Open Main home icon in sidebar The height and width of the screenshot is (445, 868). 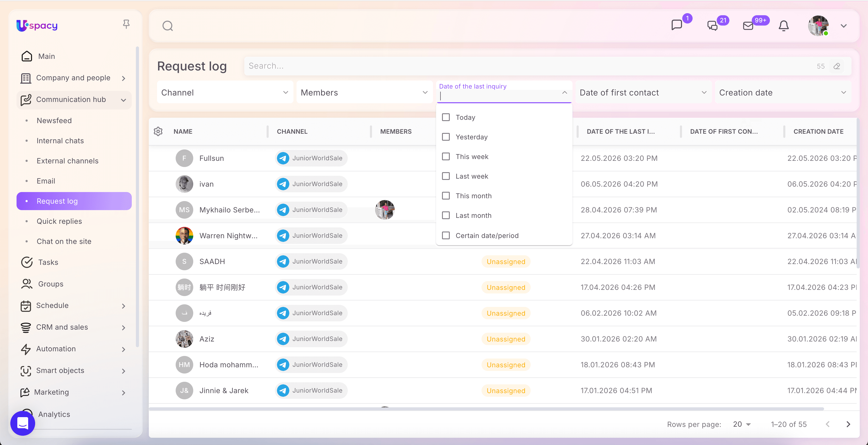(x=27, y=56)
